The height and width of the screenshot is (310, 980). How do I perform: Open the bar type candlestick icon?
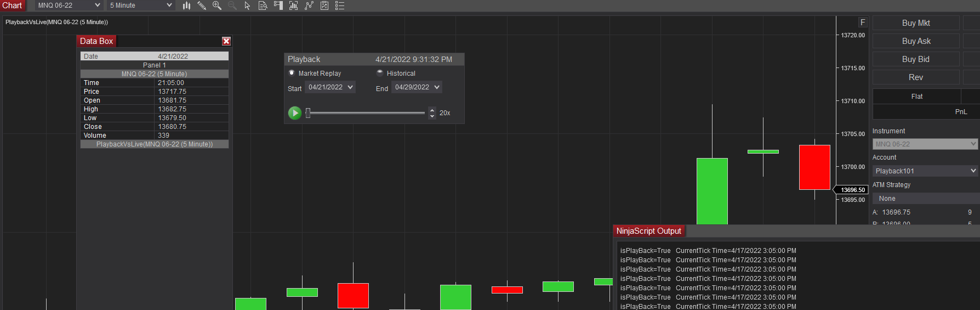pos(186,5)
